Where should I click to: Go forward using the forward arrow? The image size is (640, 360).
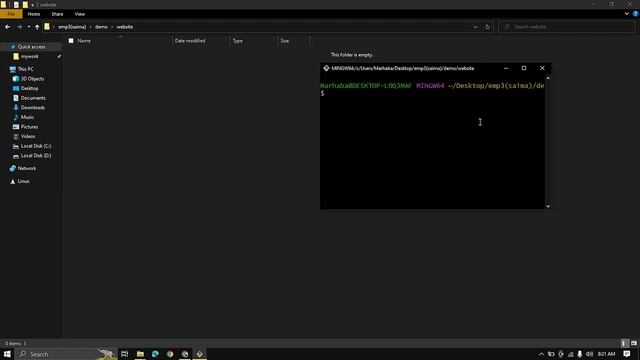[19, 27]
